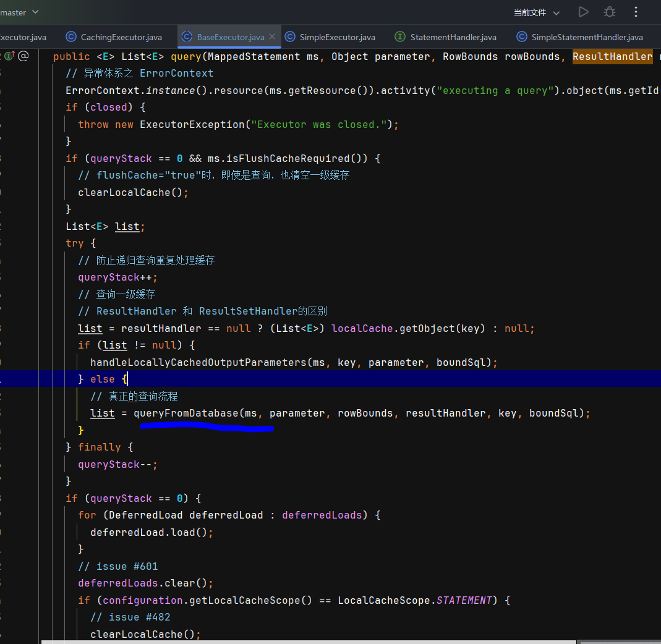This screenshot has width=661, height=644.
Task: Click the try keyword
Action: [75, 244]
